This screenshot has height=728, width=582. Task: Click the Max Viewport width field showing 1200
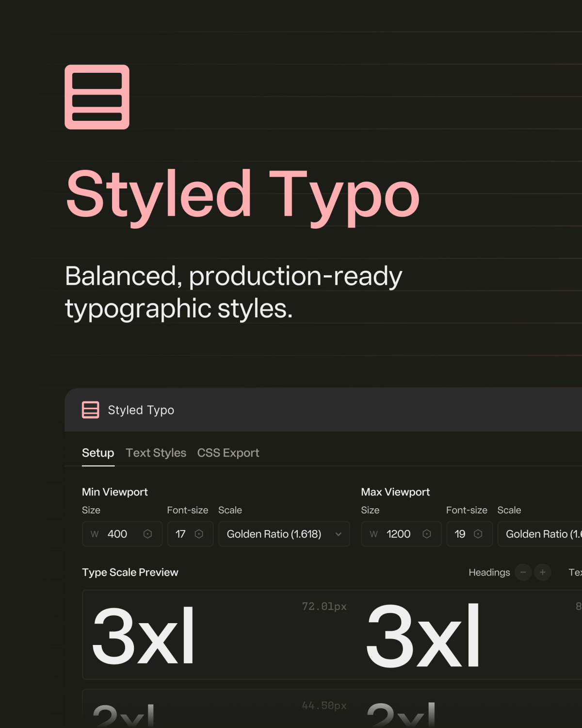[x=401, y=534]
